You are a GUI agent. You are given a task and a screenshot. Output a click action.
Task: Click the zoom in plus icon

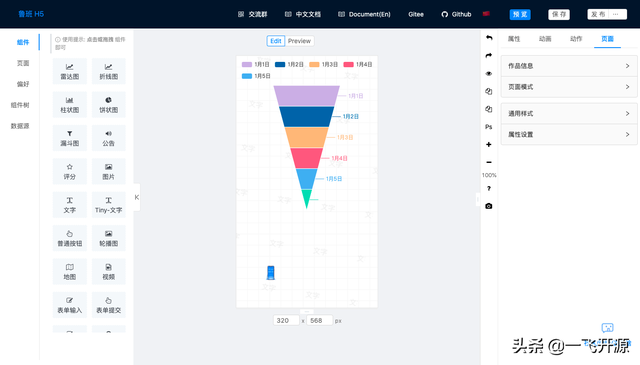click(x=489, y=145)
